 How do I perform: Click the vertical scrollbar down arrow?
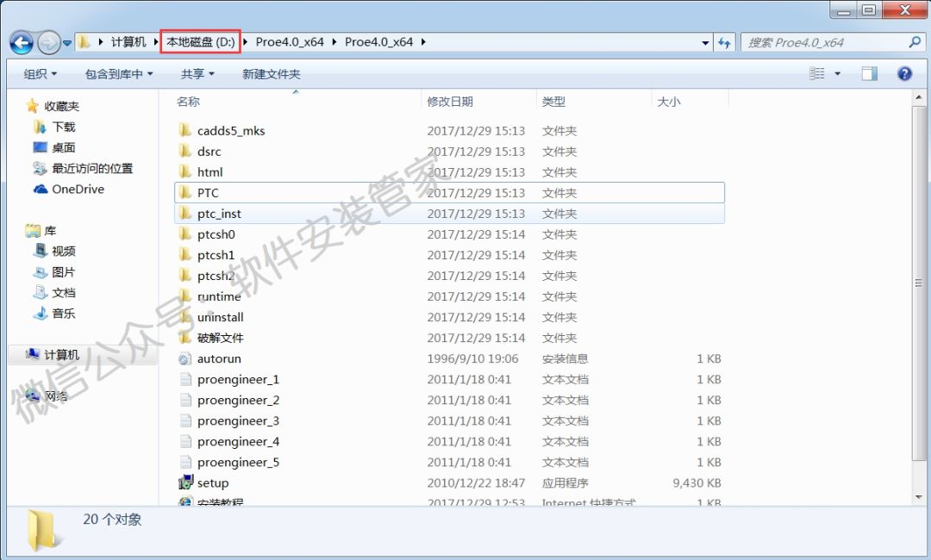[x=918, y=498]
